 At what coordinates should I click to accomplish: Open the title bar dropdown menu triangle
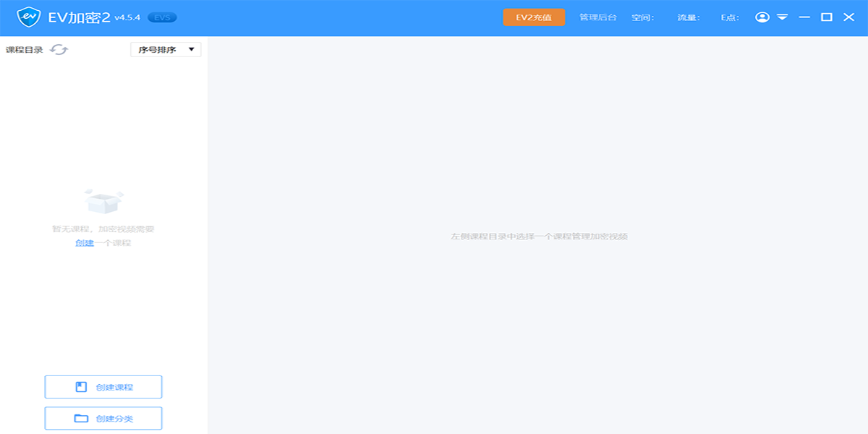782,17
